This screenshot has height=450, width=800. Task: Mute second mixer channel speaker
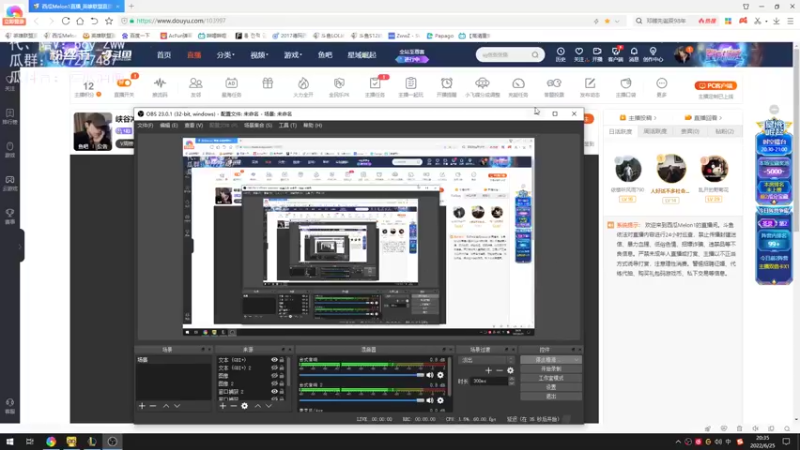[430, 401]
